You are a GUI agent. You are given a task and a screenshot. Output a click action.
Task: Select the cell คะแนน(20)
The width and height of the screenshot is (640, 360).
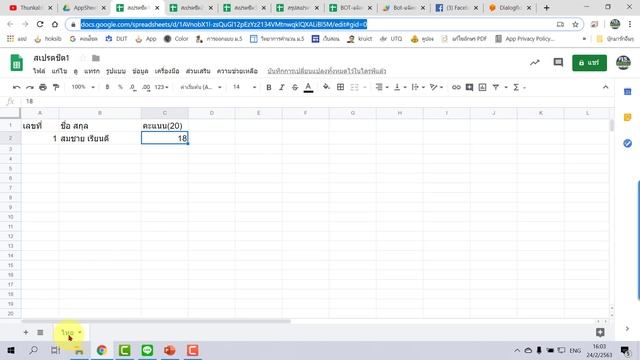[164, 126]
